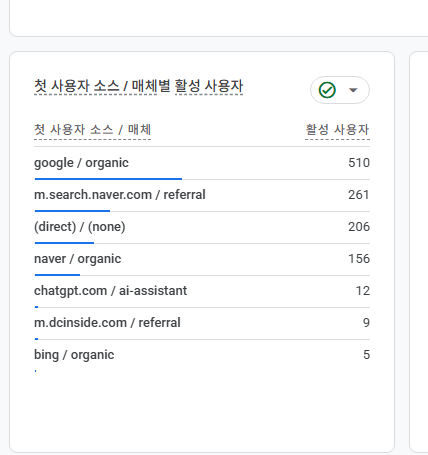The image size is (428, 455).
Task: Select the m.search.naver.com / referral row
Action: click(x=202, y=195)
